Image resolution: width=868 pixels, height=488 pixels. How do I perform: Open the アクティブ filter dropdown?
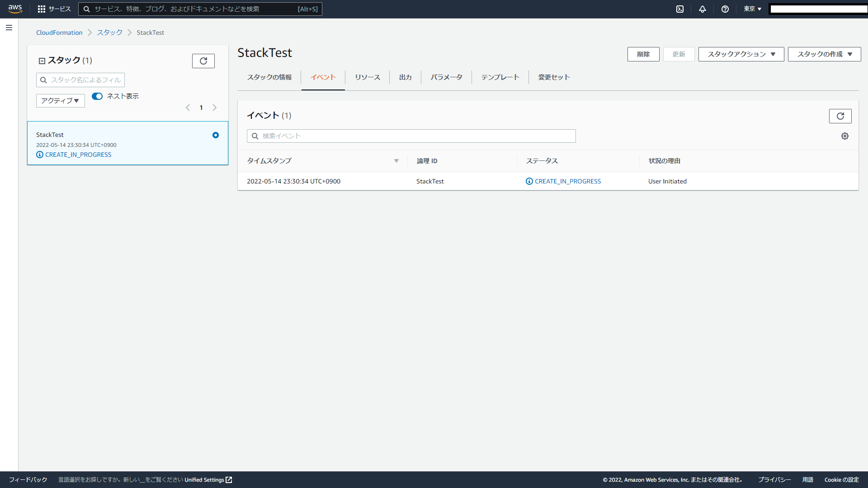click(60, 101)
